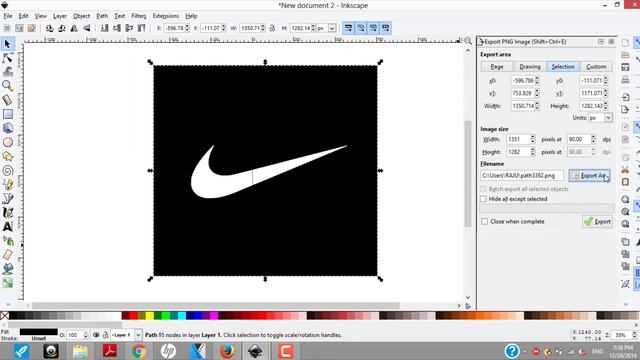Viewport: 640px width, 360px height.
Task: Pick yellow swatch in color palette
Action: click(150, 316)
